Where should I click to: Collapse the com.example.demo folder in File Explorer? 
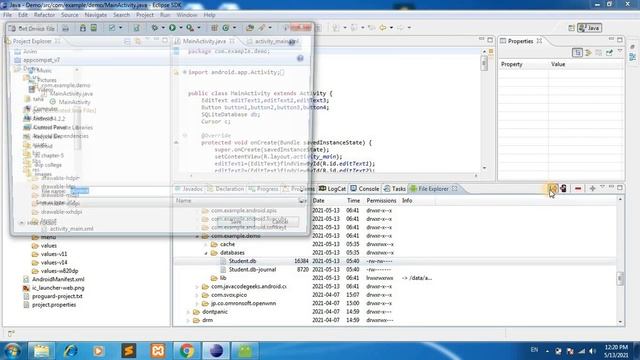(197, 236)
